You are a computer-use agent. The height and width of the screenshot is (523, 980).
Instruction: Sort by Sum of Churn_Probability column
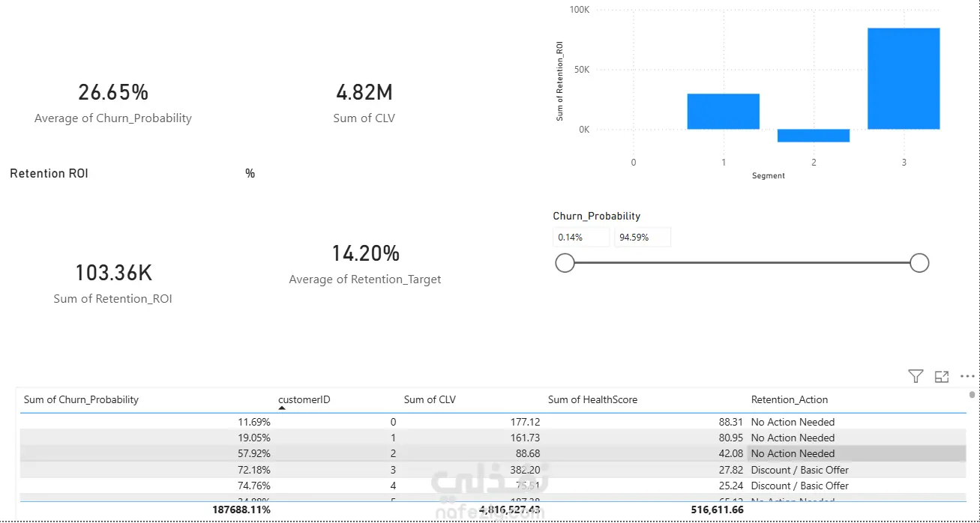pos(81,400)
